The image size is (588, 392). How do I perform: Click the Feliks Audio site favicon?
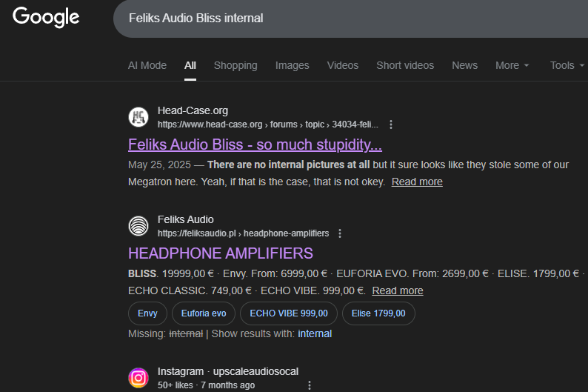tap(138, 226)
